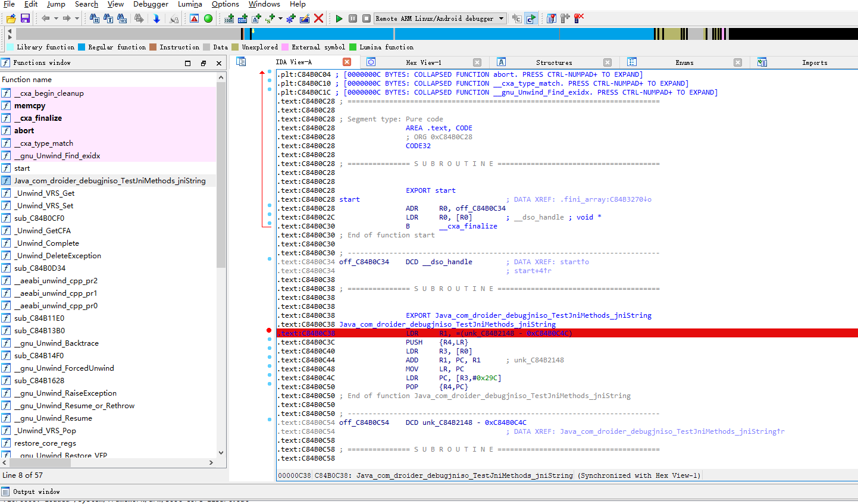Viewport: 858px width, 504px height.
Task: Click the Open file toolbar icon
Action: click(11, 18)
